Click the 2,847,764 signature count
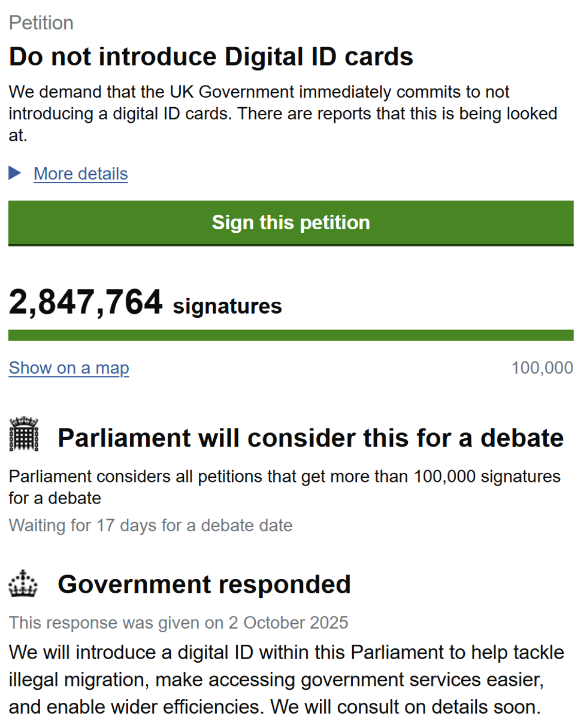587x728 pixels. (x=86, y=302)
